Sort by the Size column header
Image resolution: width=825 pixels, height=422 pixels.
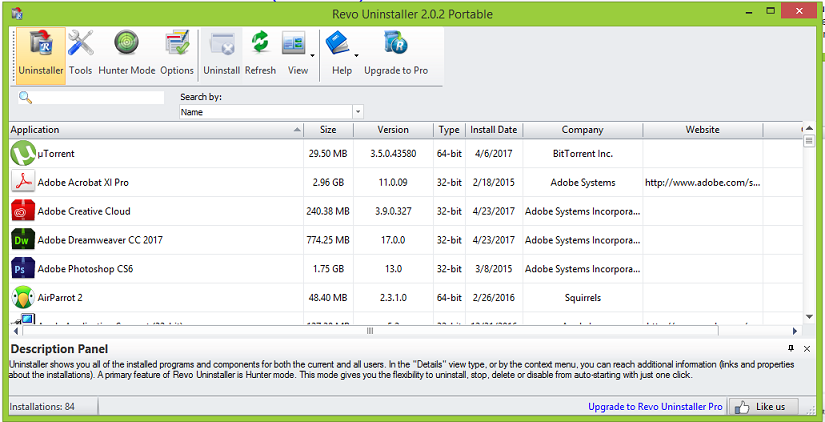(x=328, y=130)
